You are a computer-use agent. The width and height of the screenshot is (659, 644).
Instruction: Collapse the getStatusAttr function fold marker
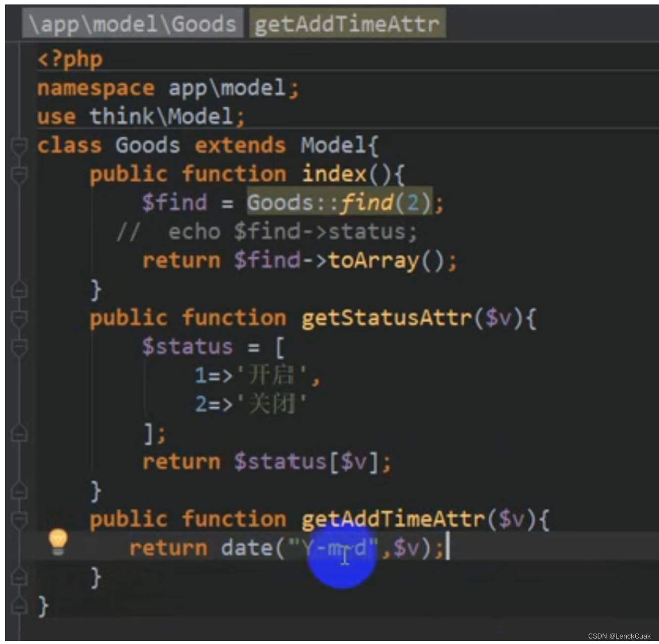19,319
